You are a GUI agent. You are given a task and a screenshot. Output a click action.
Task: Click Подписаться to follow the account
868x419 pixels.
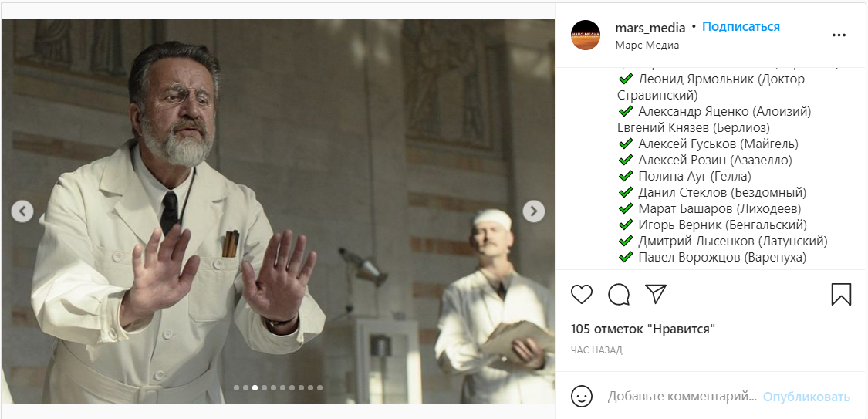pos(741,26)
